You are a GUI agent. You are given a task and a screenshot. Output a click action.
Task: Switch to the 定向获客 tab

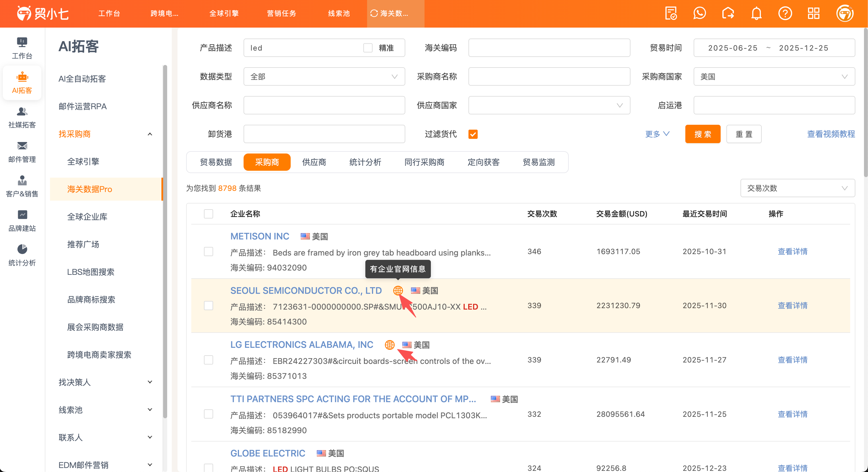point(483,162)
